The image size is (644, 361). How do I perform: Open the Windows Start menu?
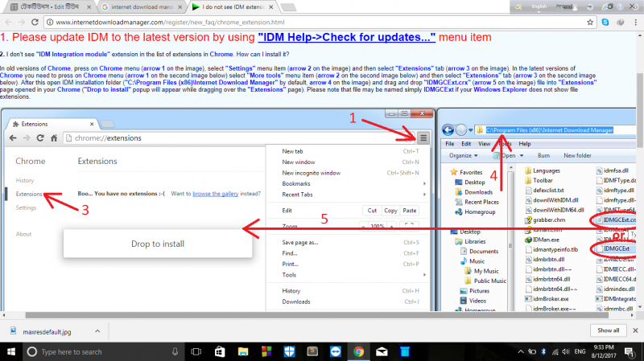pos(11,351)
